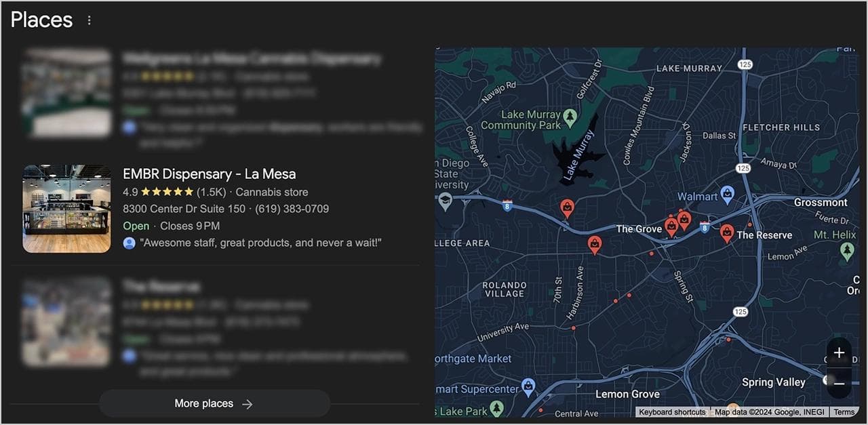The image size is (868, 425).
Task: Open the map Keyboard shortcuts
Action: 672,412
